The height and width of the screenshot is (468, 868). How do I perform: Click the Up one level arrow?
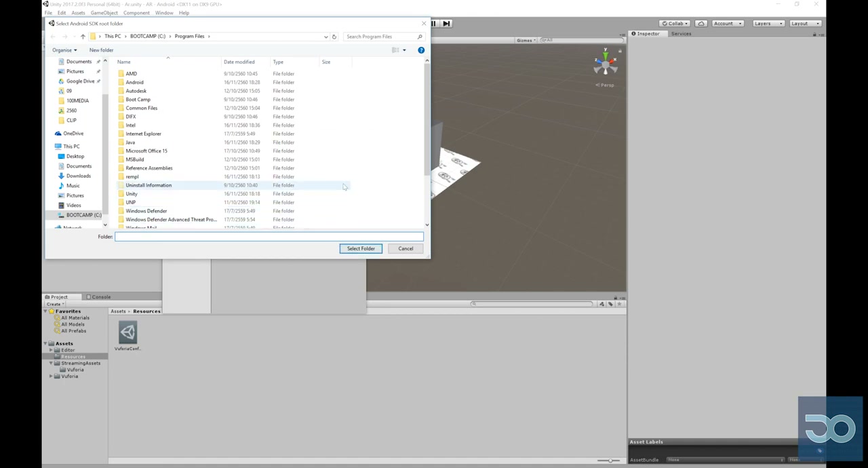coord(83,37)
